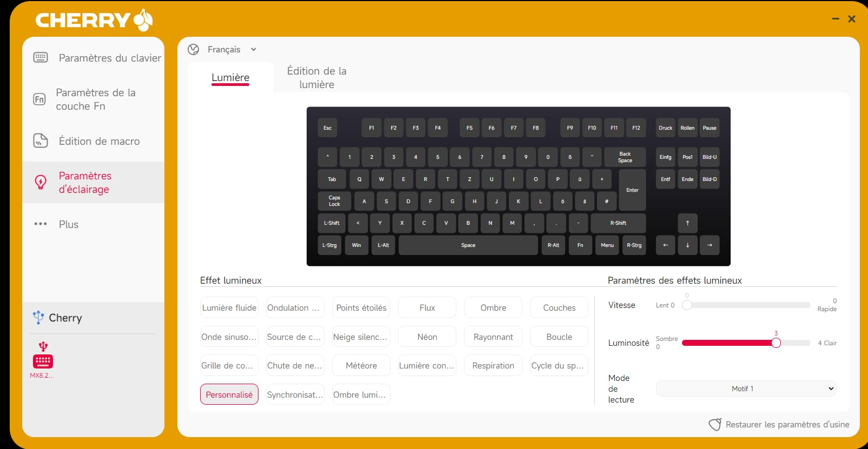Select the Ombre light effect
The width and height of the screenshot is (868, 449).
click(493, 307)
